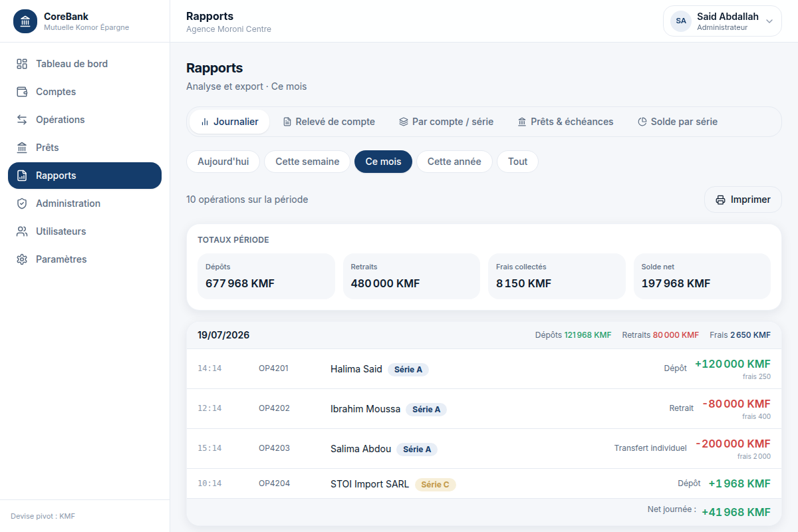This screenshot has width=798, height=532.
Task: Select the Cette semaine period filter
Action: (307, 162)
